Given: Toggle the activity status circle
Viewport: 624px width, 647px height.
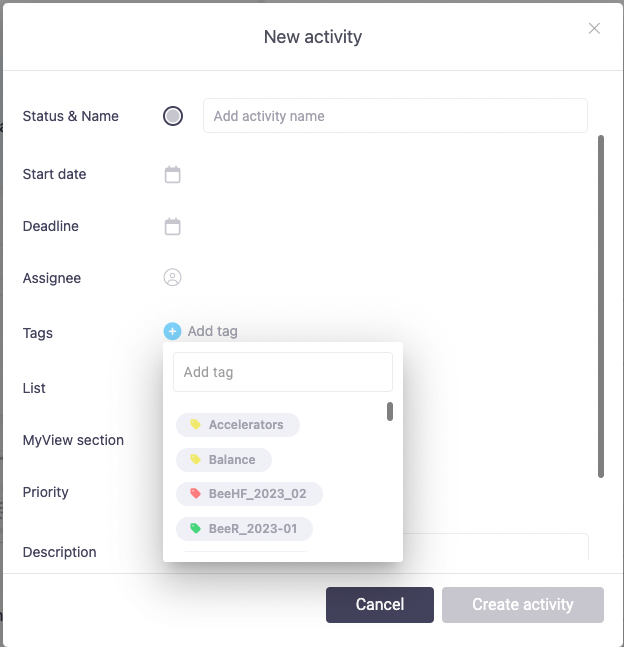Looking at the screenshot, I should [x=173, y=116].
